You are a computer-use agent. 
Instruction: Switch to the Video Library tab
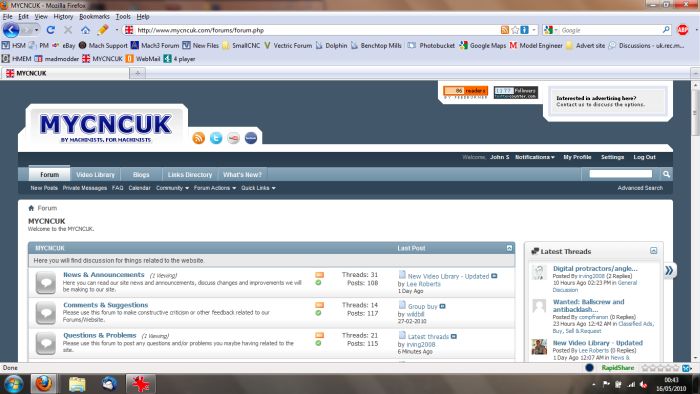click(x=95, y=174)
